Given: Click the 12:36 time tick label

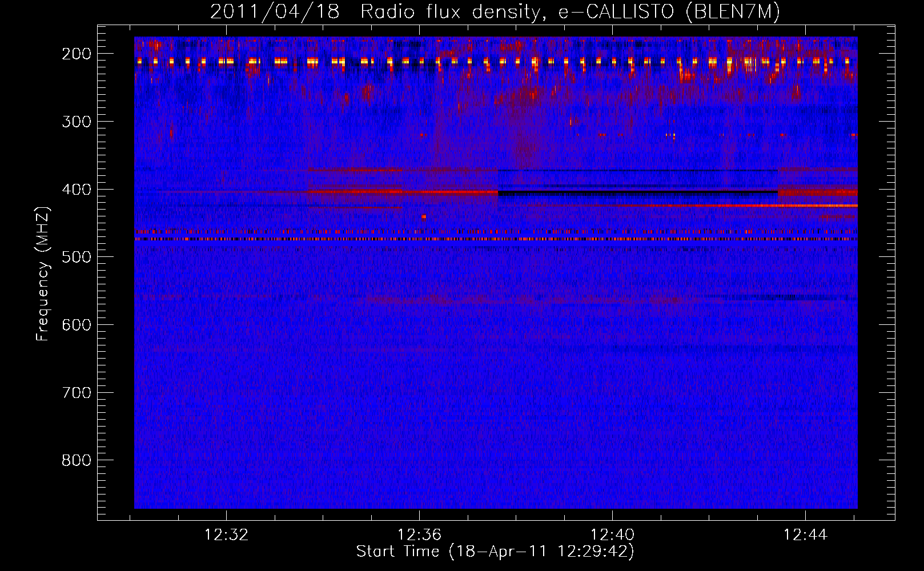Looking at the screenshot, I should coord(420,535).
